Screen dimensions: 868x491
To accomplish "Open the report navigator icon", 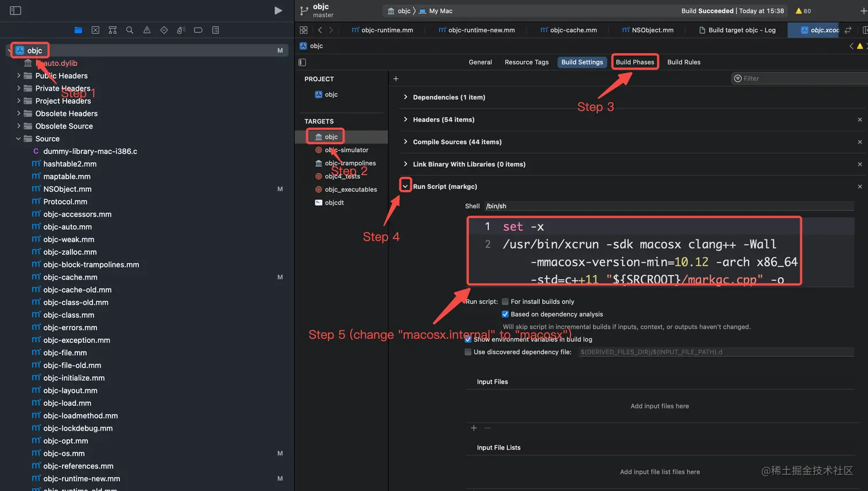I will (216, 30).
